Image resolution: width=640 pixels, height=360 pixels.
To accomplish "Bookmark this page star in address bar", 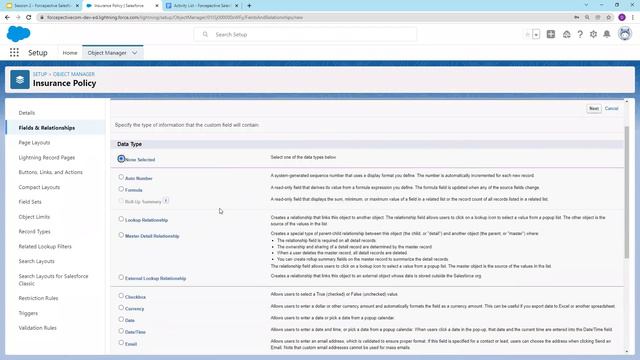I will [x=609, y=18].
